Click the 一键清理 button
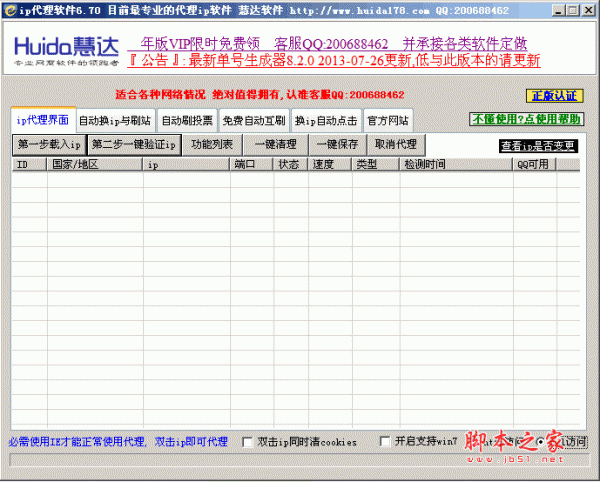The height and width of the screenshot is (482, 600). click(276, 145)
